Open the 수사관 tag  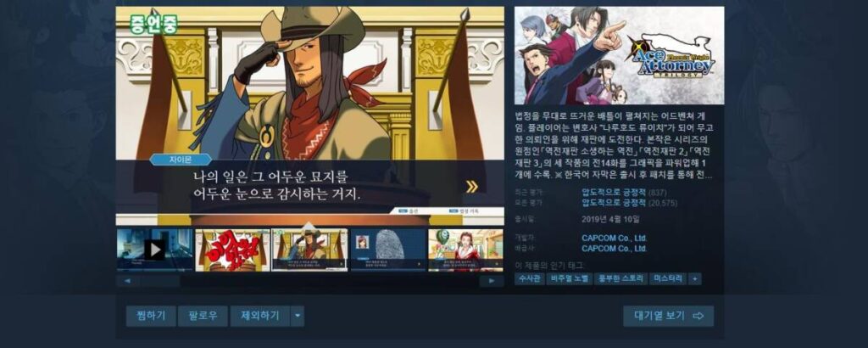point(529,278)
